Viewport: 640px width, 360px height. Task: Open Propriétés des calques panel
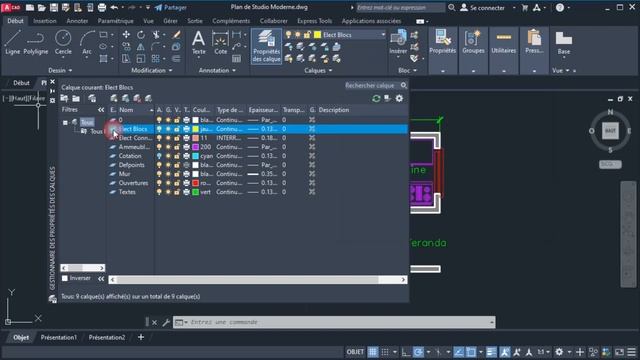tap(266, 46)
